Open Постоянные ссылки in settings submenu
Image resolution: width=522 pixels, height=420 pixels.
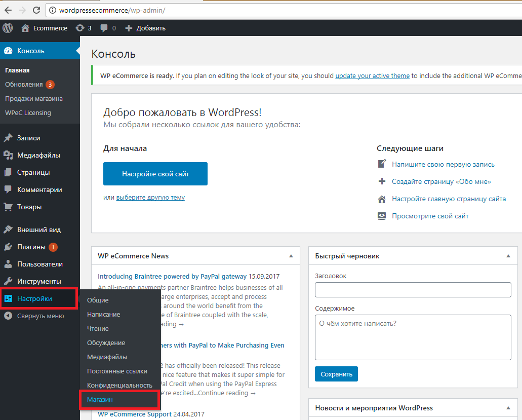(x=117, y=371)
